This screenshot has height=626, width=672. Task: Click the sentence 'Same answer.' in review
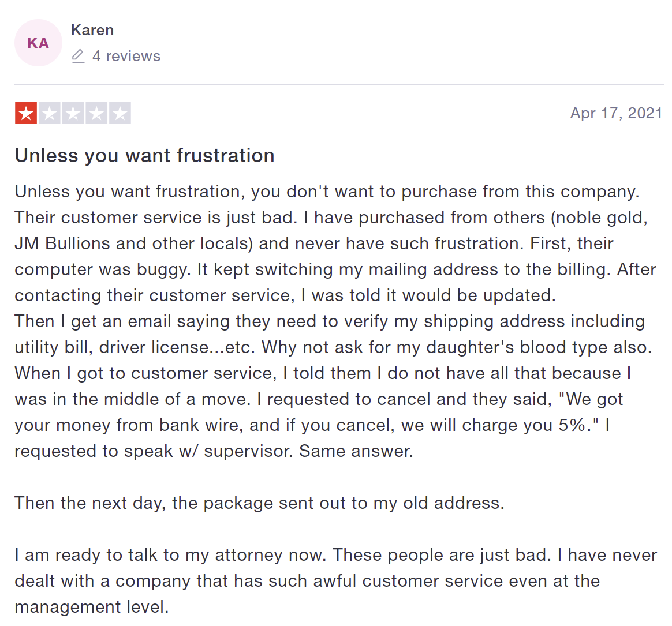click(x=356, y=451)
